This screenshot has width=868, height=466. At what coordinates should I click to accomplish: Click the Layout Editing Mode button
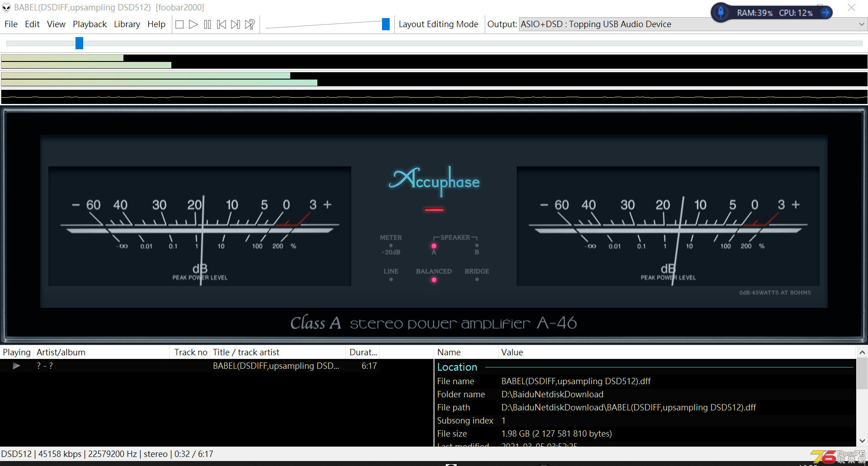tap(438, 24)
